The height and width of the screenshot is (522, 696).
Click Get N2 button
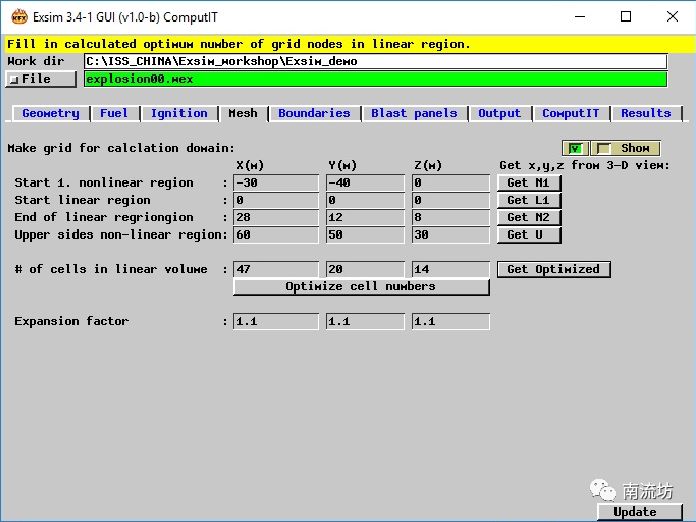[x=528, y=217]
